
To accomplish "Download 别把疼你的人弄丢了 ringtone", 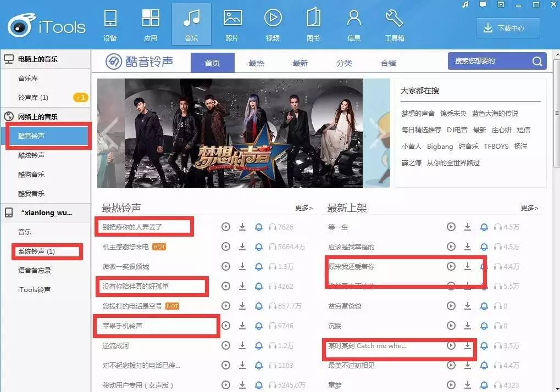I will (x=242, y=227).
